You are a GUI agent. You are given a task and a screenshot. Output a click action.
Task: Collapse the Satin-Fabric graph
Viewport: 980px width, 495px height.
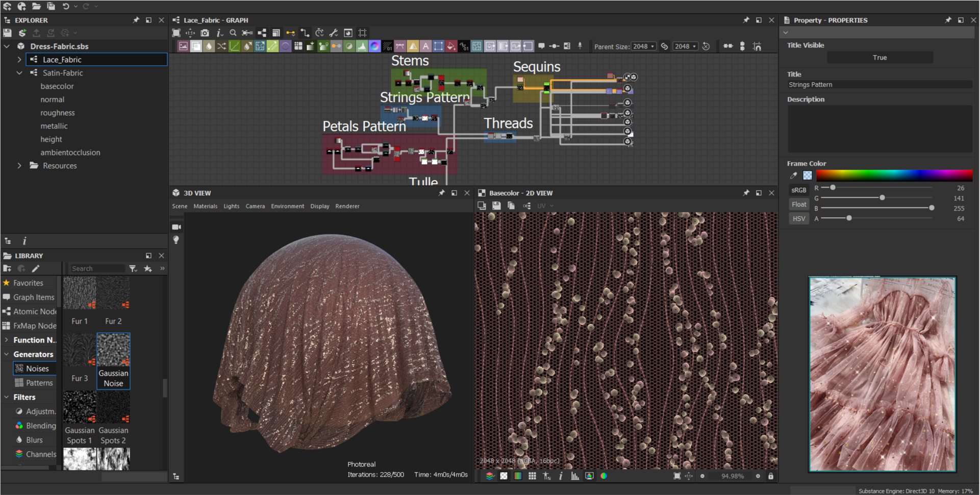point(19,73)
